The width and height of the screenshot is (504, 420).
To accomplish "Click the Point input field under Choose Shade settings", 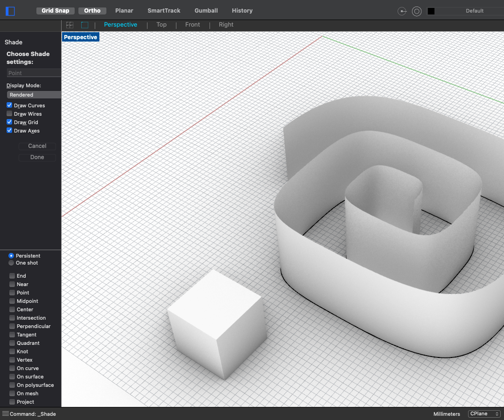I will [x=33, y=72].
